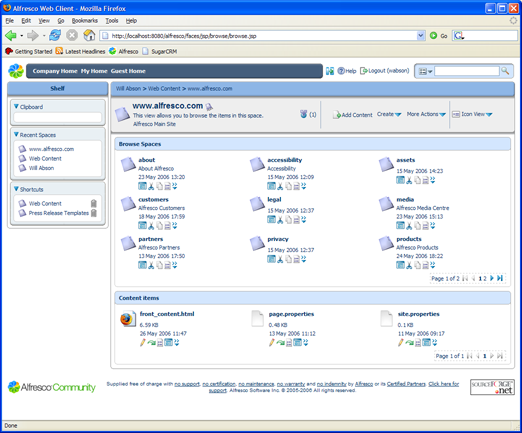The width and height of the screenshot is (522, 433).
Task: Open the search options dropdown in the Alfresco header
Action: (425, 71)
